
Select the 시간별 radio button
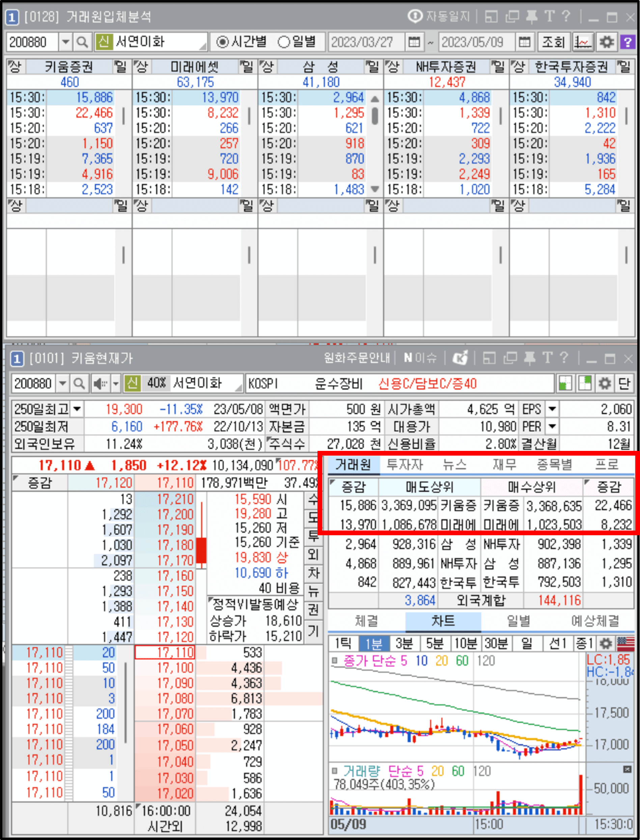pyautogui.click(x=222, y=42)
